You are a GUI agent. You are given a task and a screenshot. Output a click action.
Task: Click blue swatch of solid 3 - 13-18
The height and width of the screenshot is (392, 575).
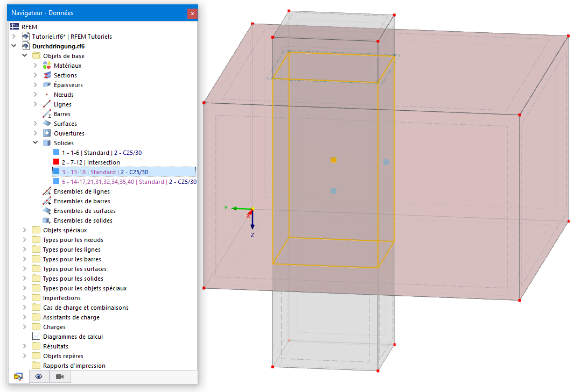click(x=56, y=172)
